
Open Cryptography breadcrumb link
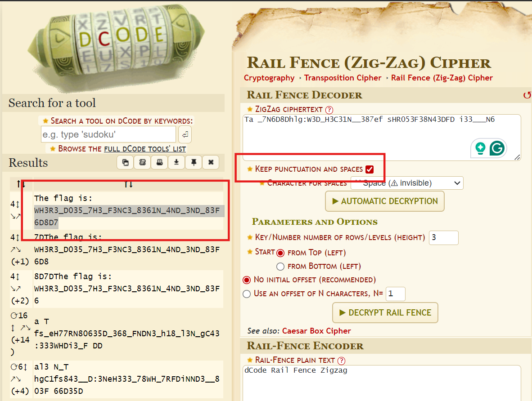tap(269, 78)
